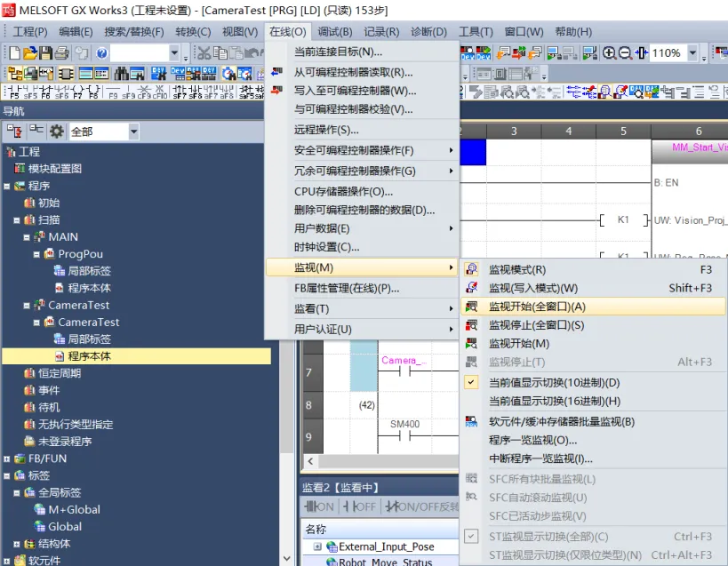Choose 时钟设置(C)... menu item
The width and height of the screenshot is (728, 566).
tap(361, 247)
